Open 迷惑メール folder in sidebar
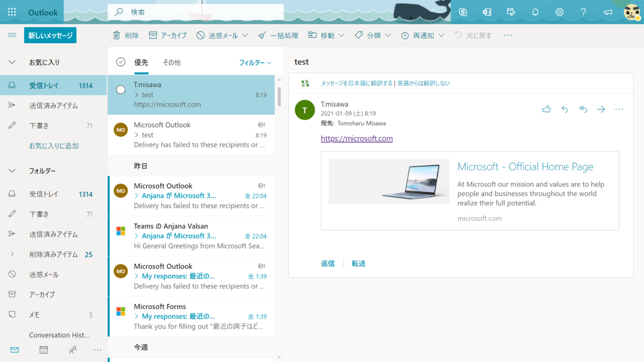The image size is (644, 362). [x=54, y=275]
